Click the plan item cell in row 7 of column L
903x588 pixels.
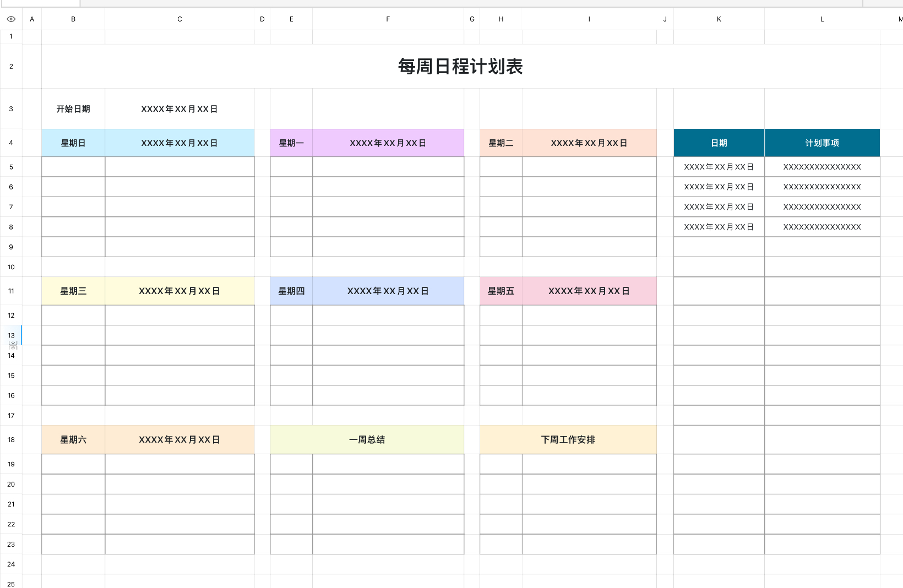823,207
